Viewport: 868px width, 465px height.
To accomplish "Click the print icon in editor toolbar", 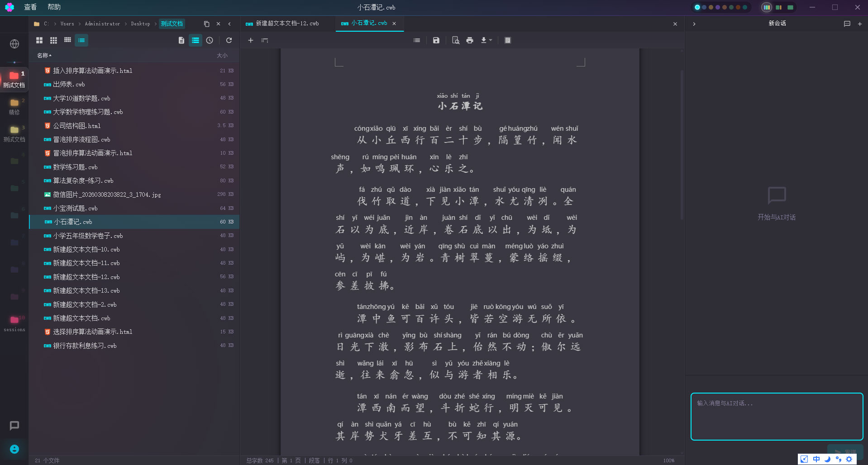I will tap(470, 40).
